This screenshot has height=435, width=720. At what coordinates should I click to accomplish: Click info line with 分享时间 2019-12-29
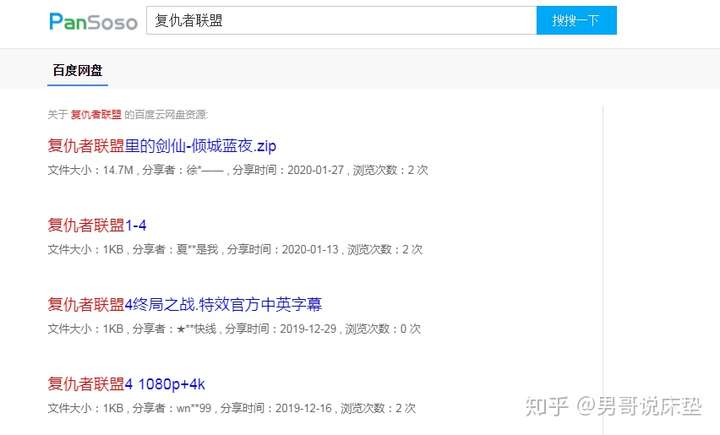coord(234,329)
